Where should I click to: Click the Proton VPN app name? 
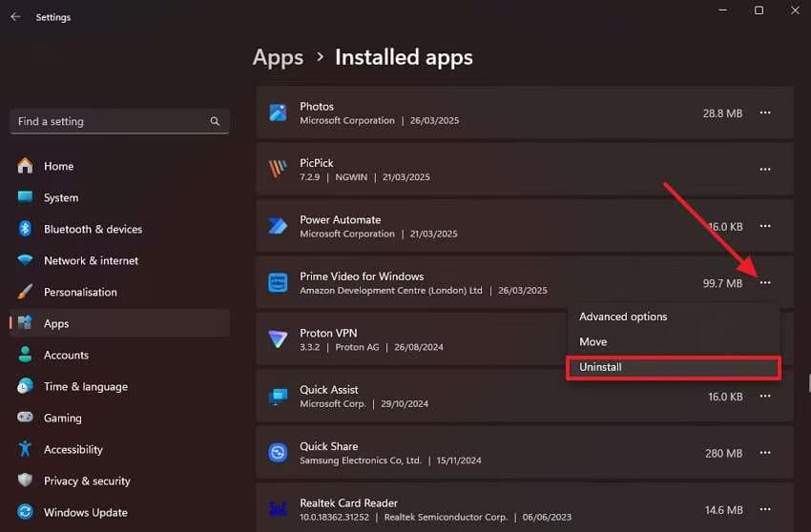pyautogui.click(x=328, y=333)
